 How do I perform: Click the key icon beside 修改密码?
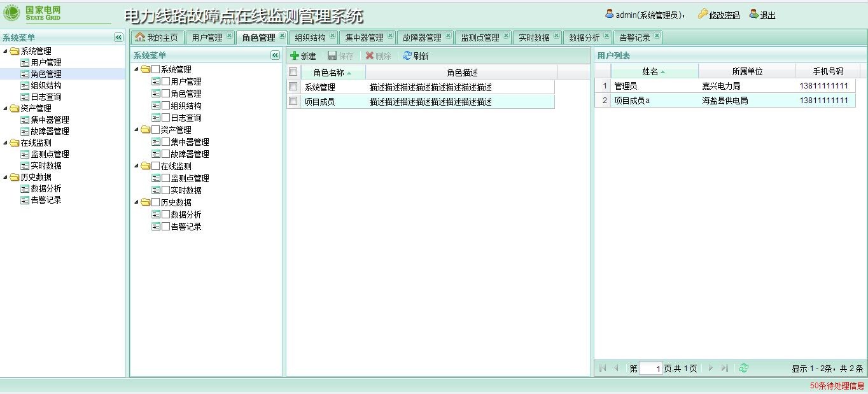[x=703, y=14]
